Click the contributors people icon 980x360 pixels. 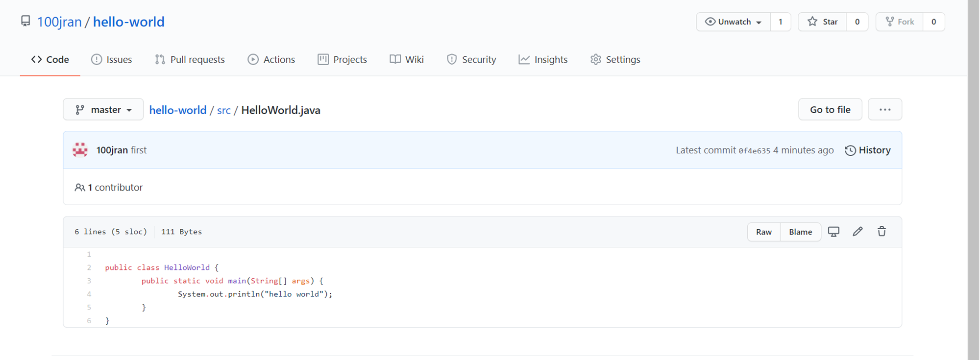click(79, 187)
